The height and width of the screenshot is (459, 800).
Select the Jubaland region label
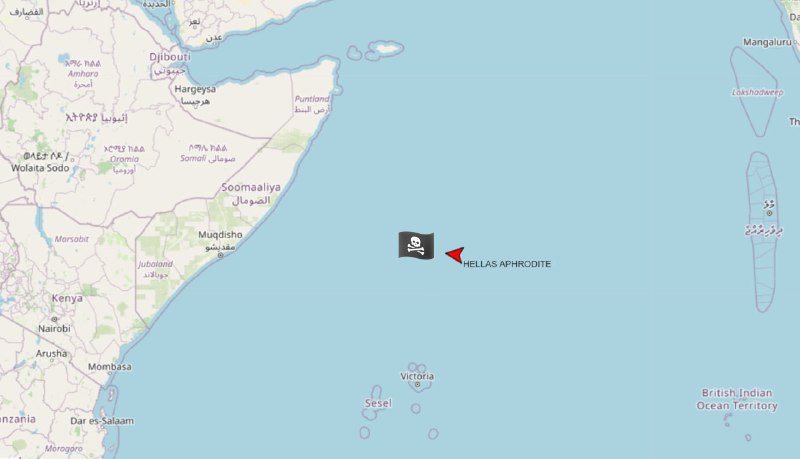155,264
